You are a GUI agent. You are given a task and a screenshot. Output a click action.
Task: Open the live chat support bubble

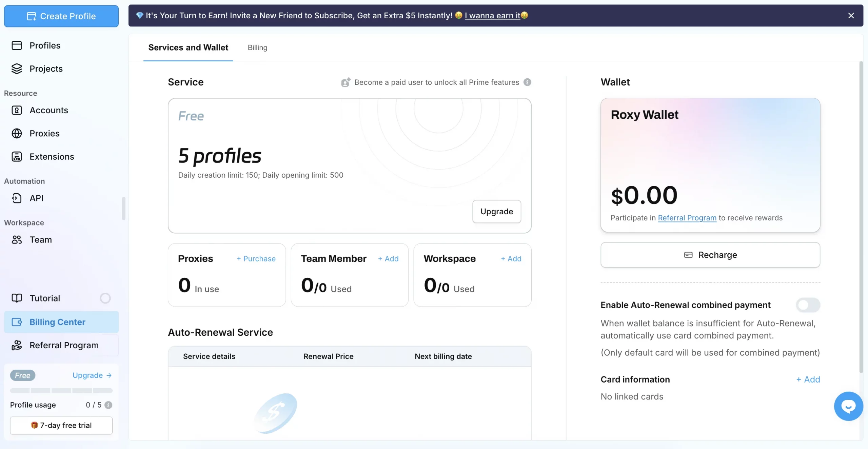[848, 406]
